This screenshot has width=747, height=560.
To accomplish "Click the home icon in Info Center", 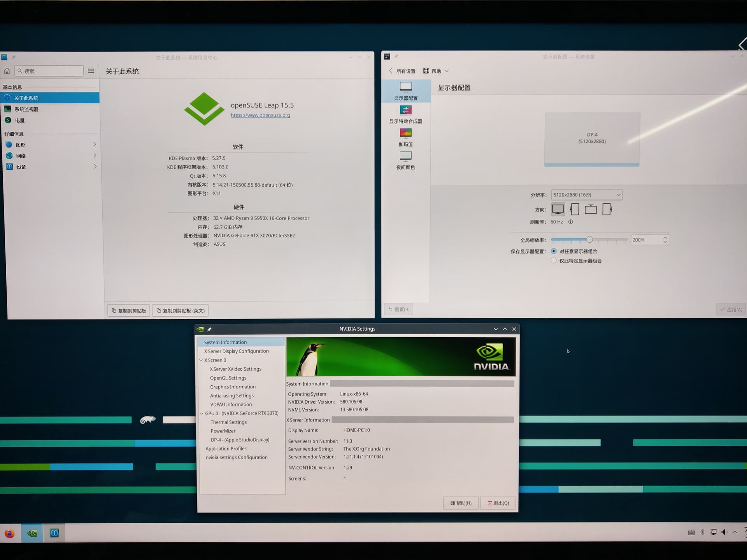I will tap(7, 71).
